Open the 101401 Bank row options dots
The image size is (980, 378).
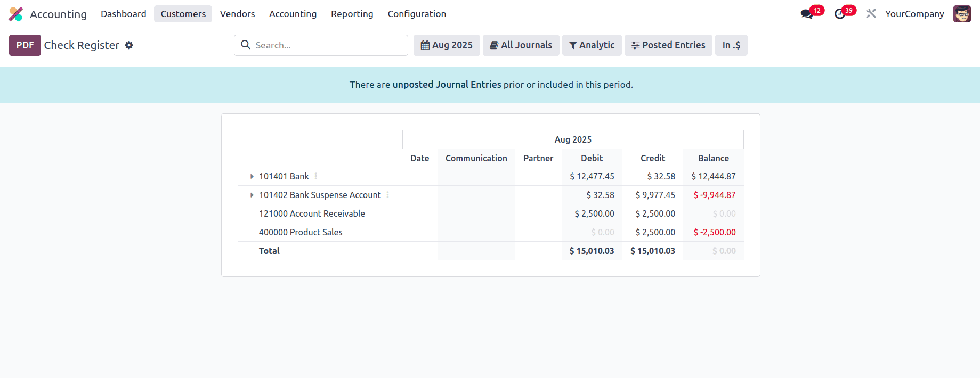tap(316, 176)
